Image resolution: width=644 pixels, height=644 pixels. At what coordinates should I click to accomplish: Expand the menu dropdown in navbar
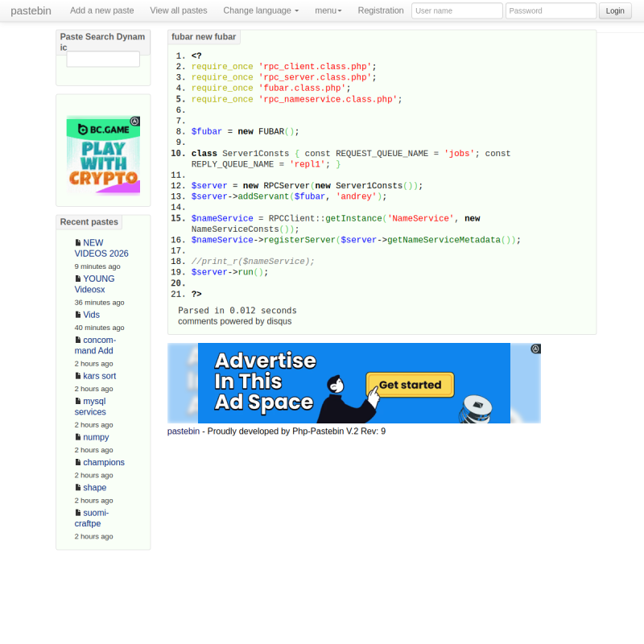click(328, 10)
